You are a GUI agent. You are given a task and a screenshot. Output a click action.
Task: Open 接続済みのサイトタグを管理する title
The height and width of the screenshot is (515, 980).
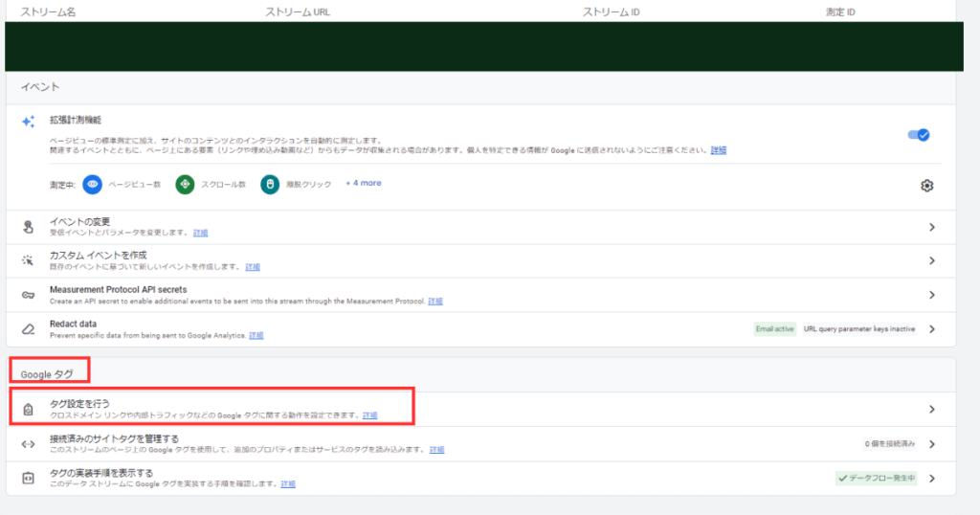pyautogui.click(x=115, y=438)
